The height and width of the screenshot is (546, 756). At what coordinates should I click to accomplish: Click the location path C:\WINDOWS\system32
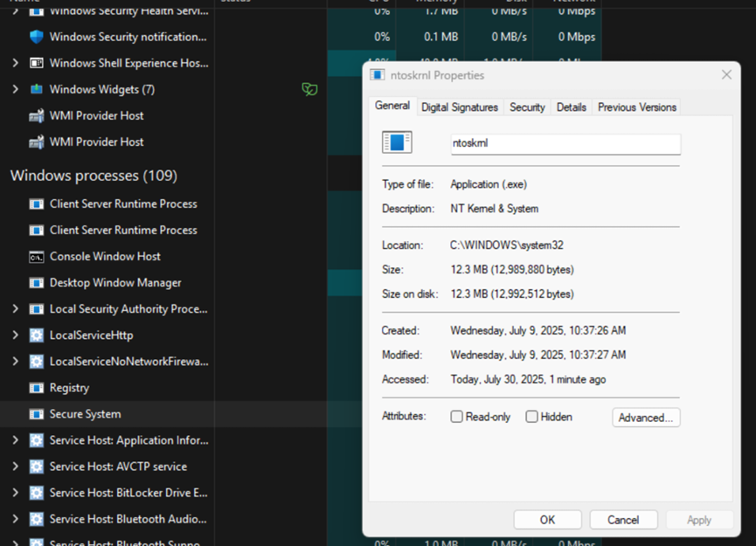click(x=506, y=245)
